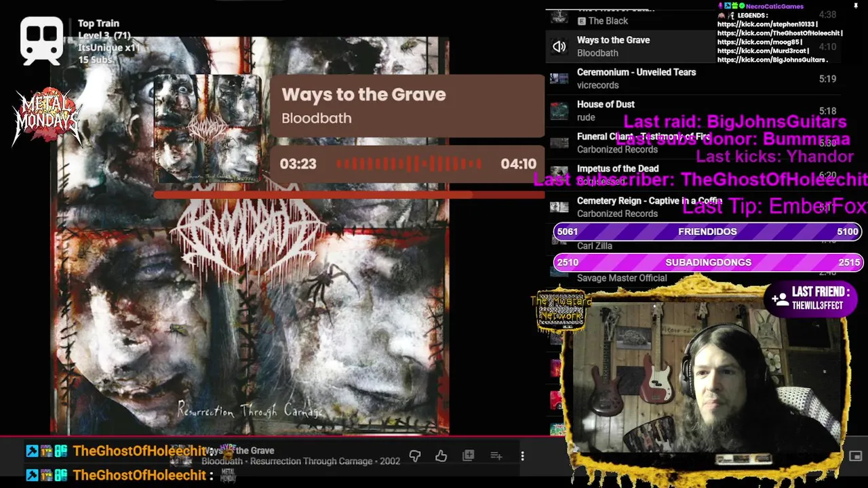
Task: Click the speaker icon beside Ways to the Grave
Action: click(559, 46)
